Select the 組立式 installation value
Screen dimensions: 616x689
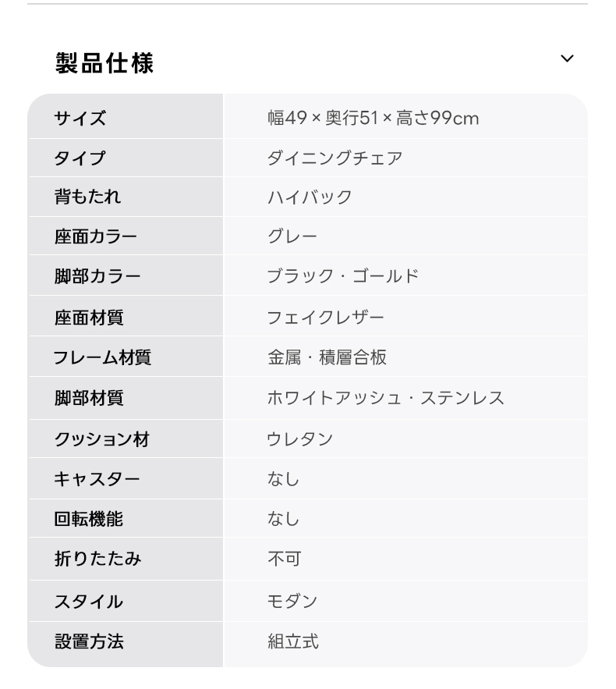click(x=293, y=641)
